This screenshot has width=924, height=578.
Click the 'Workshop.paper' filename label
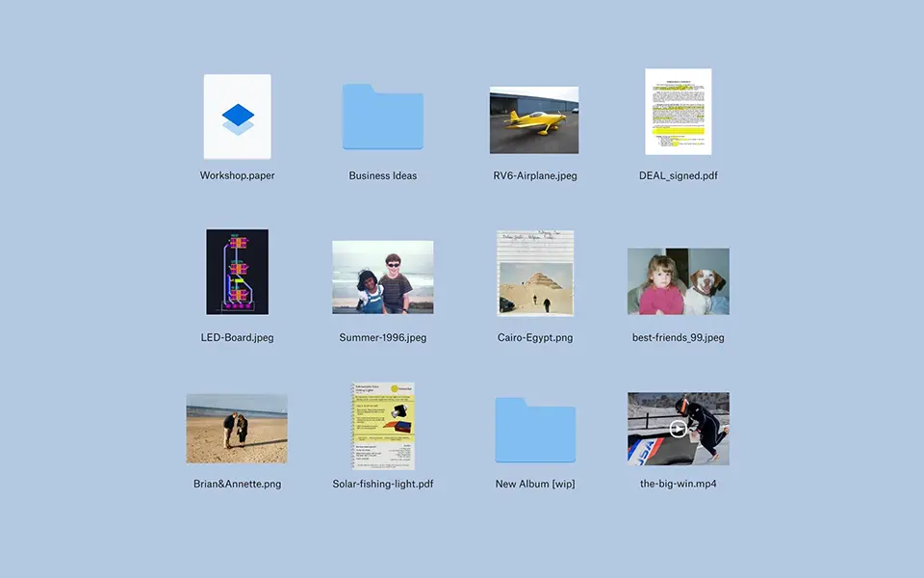click(x=237, y=176)
